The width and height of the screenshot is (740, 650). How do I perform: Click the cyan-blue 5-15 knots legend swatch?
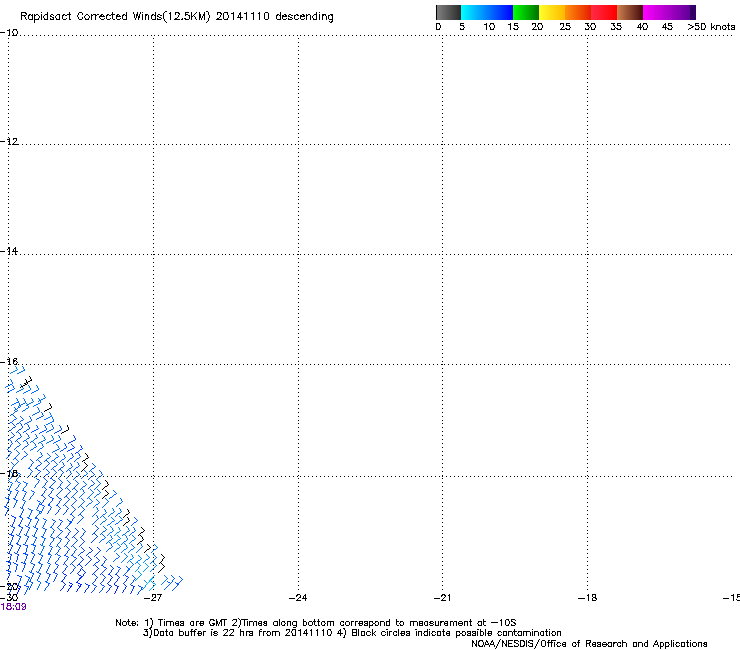coord(487,12)
